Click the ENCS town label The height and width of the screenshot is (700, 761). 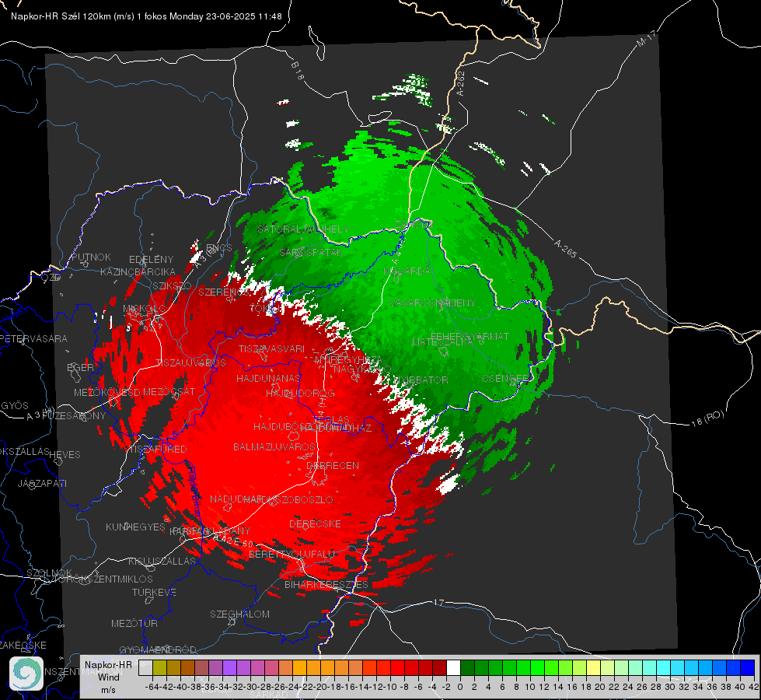coord(219,248)
